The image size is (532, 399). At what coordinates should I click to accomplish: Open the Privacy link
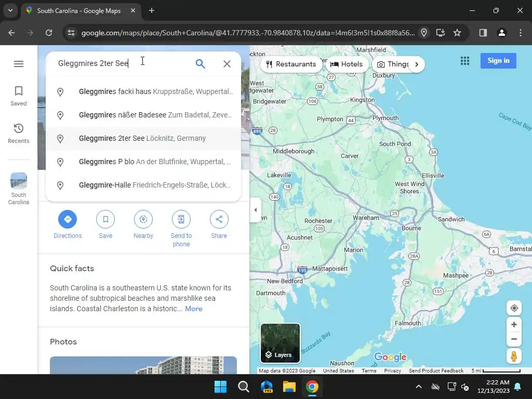[393, 371]
